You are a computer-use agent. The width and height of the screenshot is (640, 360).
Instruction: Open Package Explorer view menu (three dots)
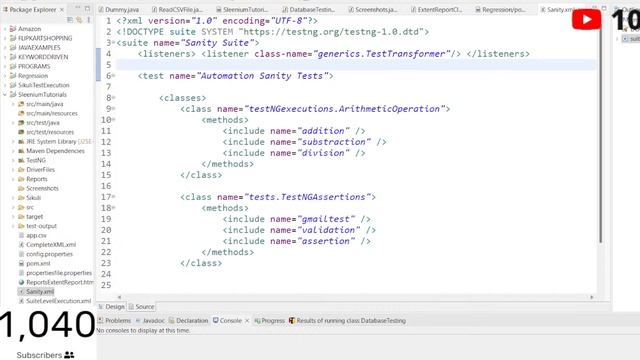click(88, 19)
